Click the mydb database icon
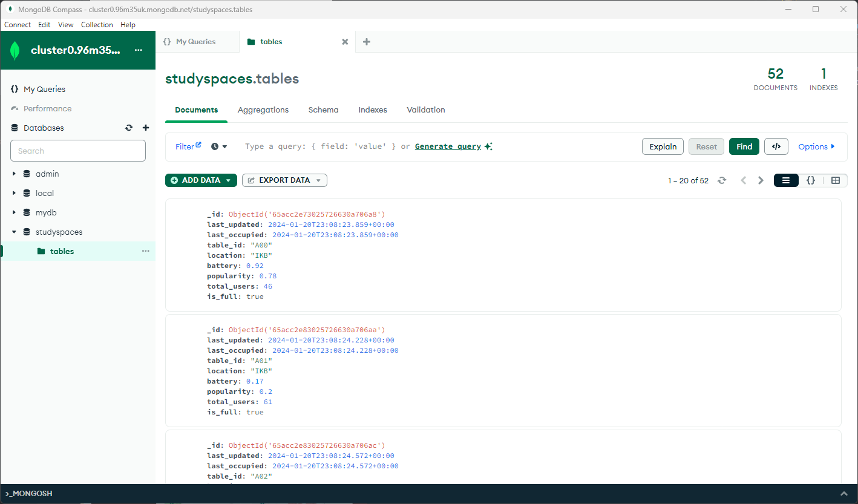The height and width of the screenshot is (504, 858). pos(27,212)
